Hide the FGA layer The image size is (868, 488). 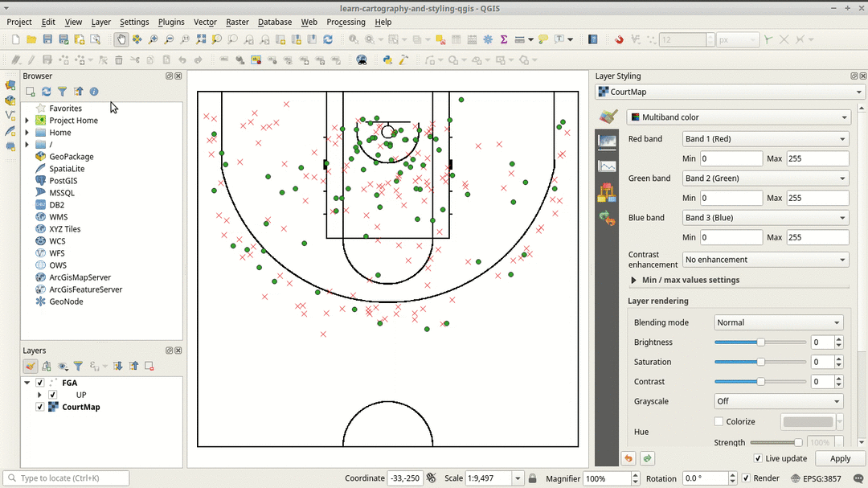(40, 382)
